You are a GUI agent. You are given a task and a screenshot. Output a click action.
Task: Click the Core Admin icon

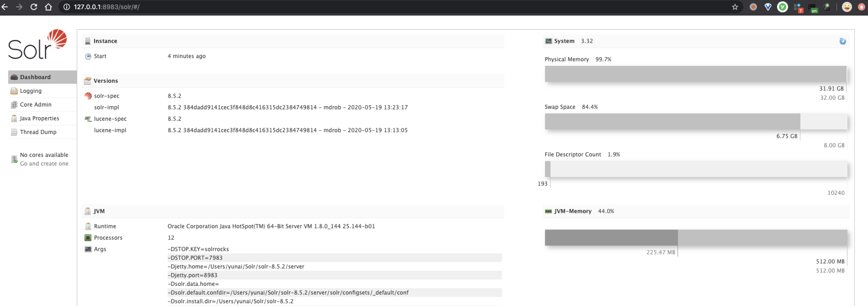pyautogui.click(x=14, y=105)
